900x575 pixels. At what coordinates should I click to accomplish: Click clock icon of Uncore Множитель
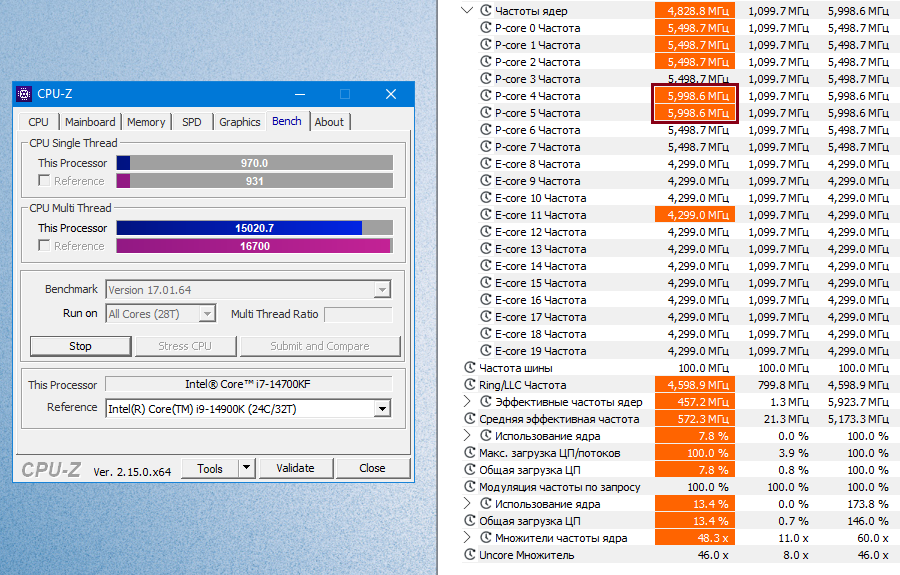(470, 555)
